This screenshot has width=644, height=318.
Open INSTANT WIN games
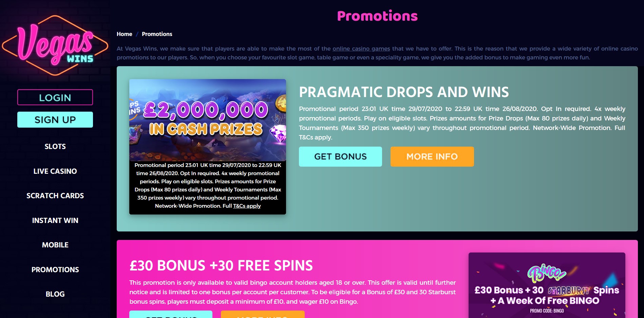point(55,221)
